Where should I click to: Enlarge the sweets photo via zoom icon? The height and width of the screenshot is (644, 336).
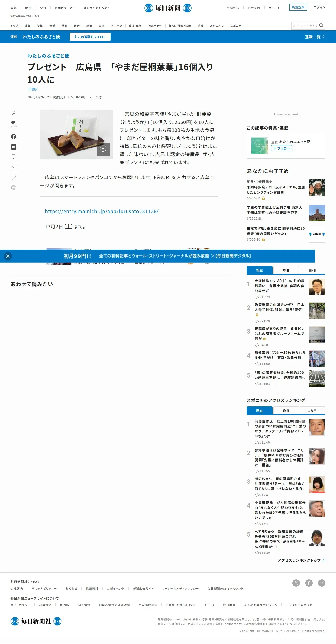point(104,149)
